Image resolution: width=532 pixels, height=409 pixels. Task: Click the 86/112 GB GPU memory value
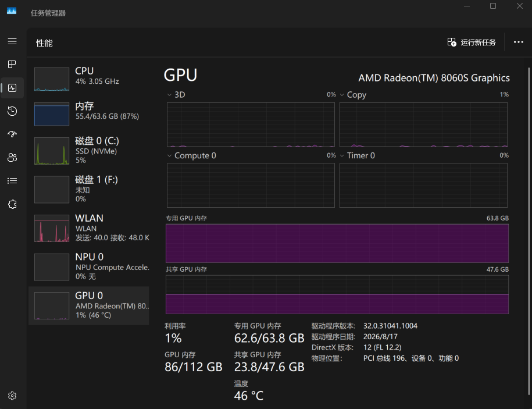tap(194, 367)
